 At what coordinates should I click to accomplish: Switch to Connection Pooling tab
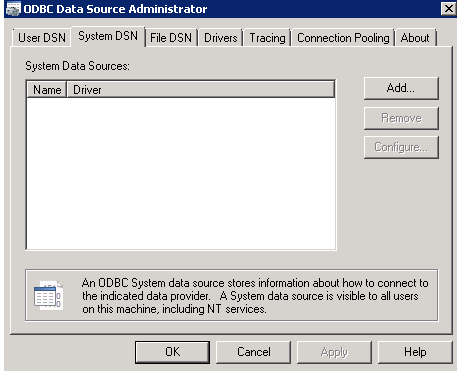point(343,38)
